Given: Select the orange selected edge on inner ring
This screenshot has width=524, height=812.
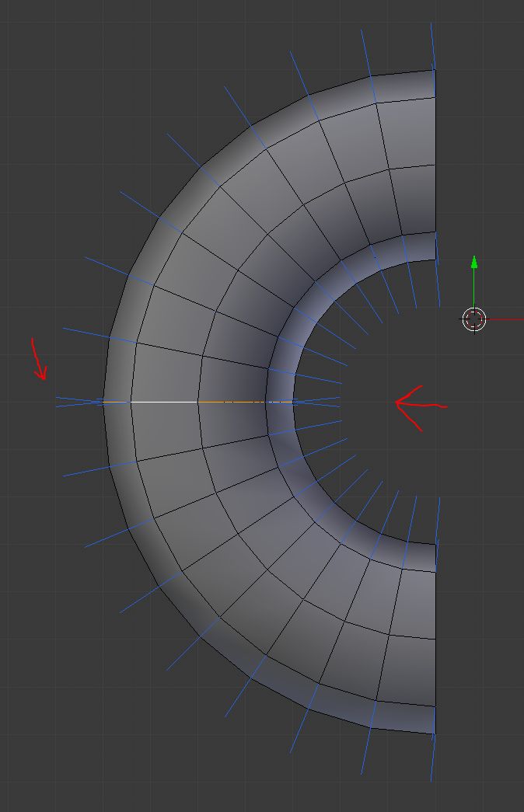Looking at the screenshot, I should pyautogui.click(x=232, y=402).
